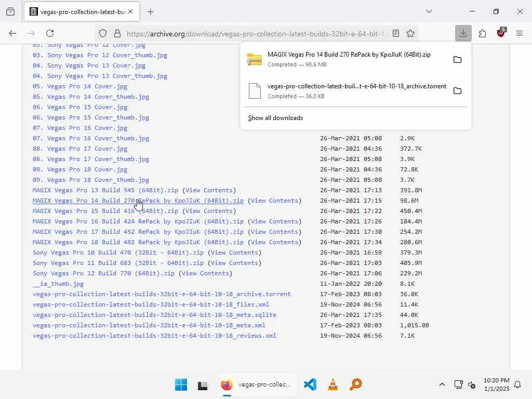Image resolution: width=532 pixels, height=399 pixels.
Task: Open 04. Sony Vegas Pro 13 Cover.jpg link
Action: [89, 65]
